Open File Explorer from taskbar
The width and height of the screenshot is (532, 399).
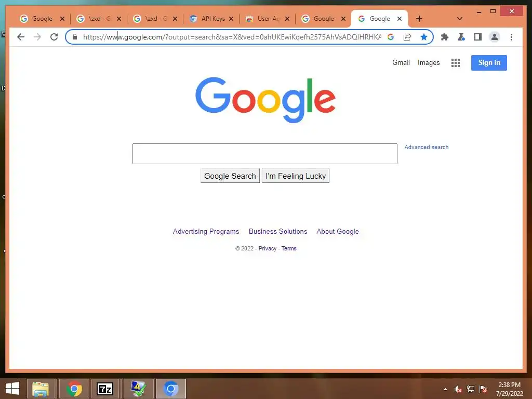41,389
